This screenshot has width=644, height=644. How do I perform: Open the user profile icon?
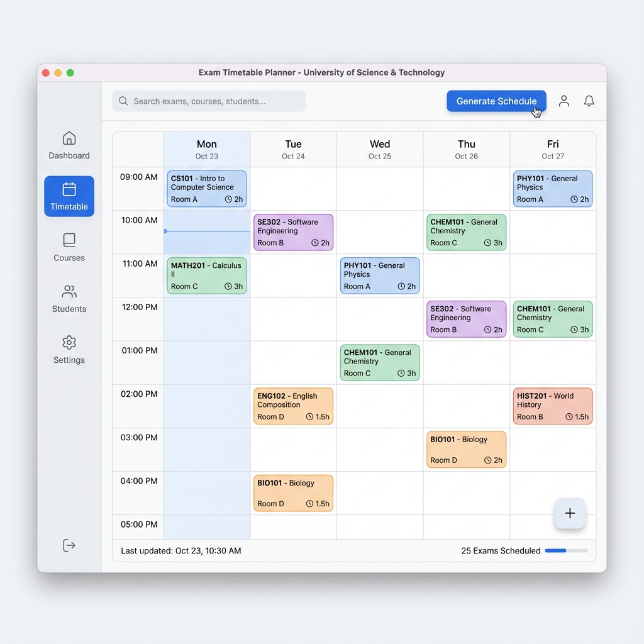coord(563,101)
